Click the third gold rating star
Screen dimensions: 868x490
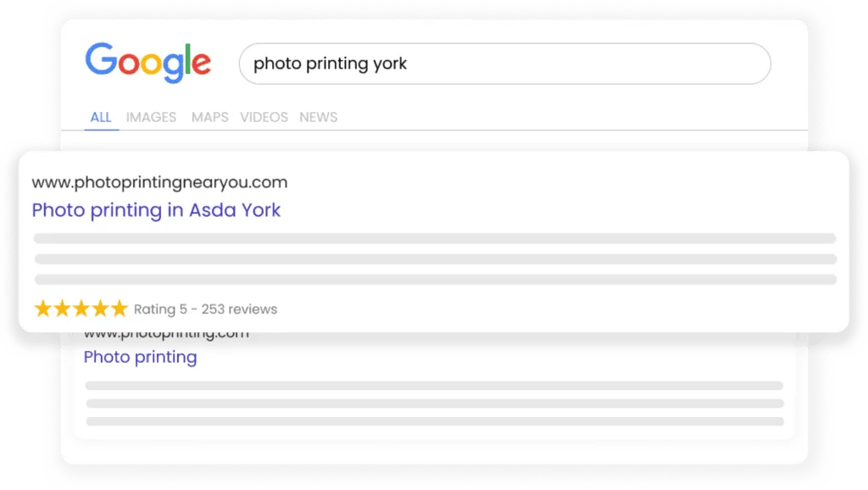click(81, 309)
